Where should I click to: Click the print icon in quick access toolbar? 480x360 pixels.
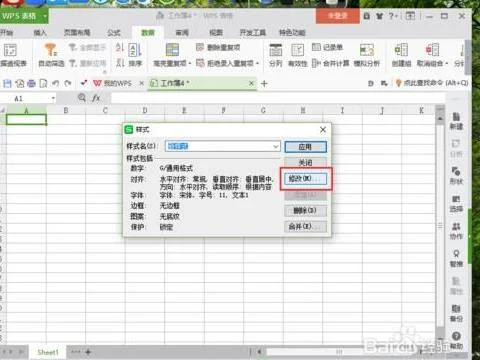pyautogui.click(x=31, y=83)
